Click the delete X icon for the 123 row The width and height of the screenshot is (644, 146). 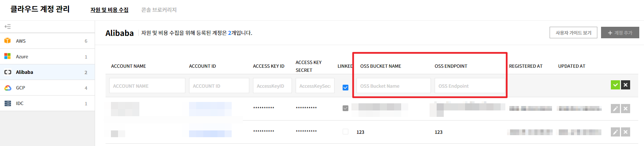point(625,132)
